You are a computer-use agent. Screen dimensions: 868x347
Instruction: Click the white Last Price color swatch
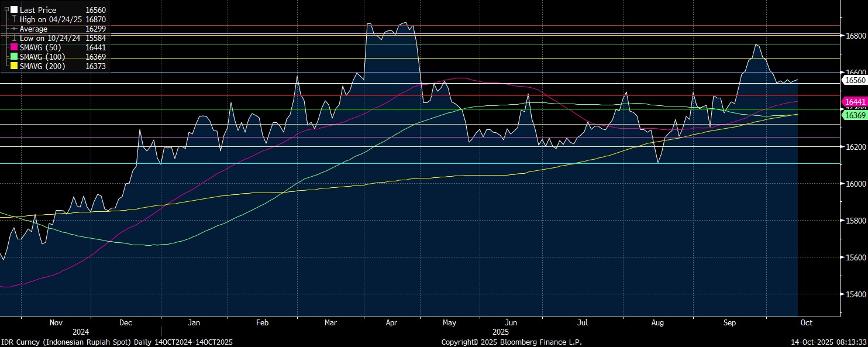click(x=14, y=10)
